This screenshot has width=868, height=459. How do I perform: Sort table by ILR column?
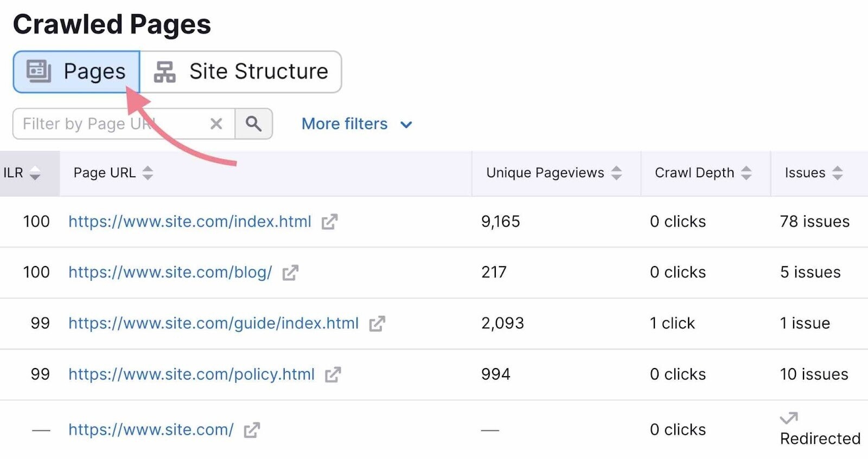(x=35, y=173)
